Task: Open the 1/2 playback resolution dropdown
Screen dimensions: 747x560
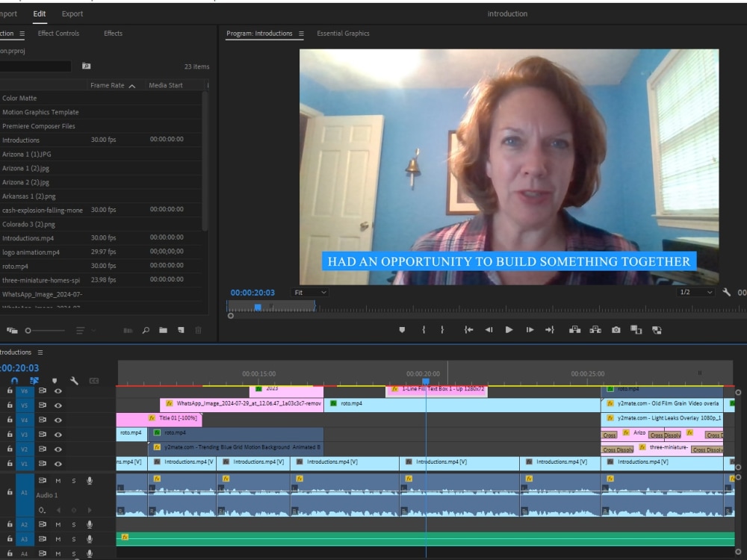Action: 696,292
